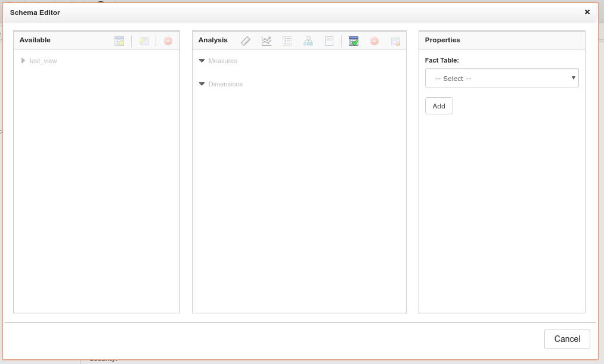Click the ruler measure icon in Analysis toolbar
The image size is (604, 364).
tap(246, 41)
